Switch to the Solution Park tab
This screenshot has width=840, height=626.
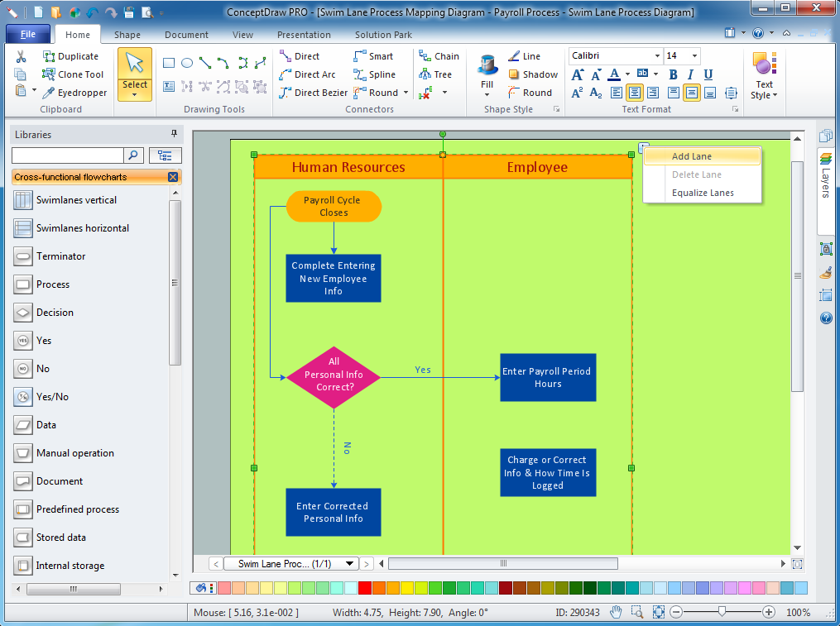tap(383, 35)
